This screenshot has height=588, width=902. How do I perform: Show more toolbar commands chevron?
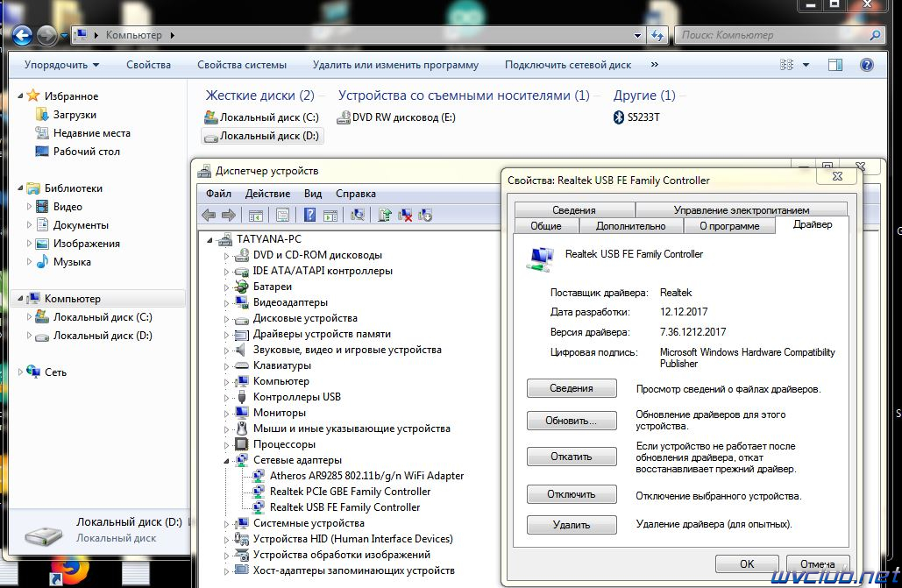[x=654, y=65]
